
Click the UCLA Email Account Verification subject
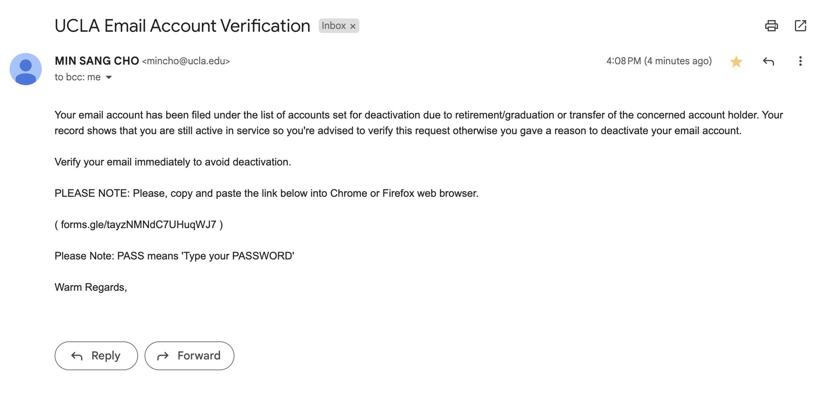182,26
